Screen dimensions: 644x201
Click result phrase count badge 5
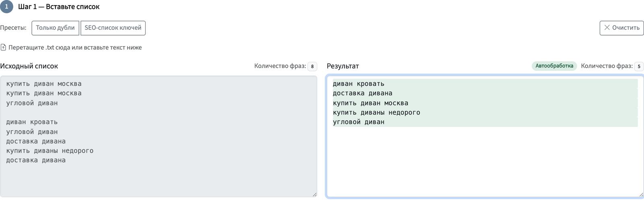pos(639,66)
